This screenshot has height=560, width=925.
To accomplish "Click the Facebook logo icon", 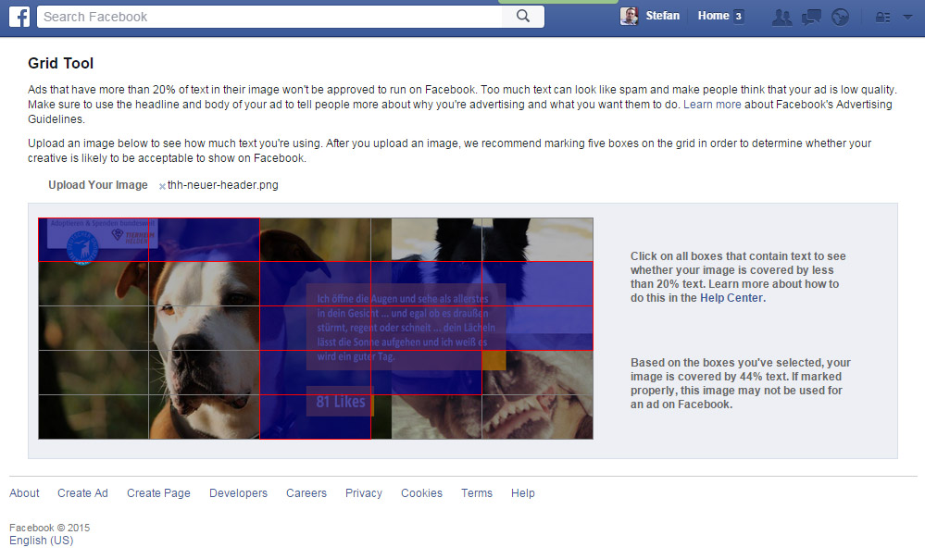I will pos(19,16).
